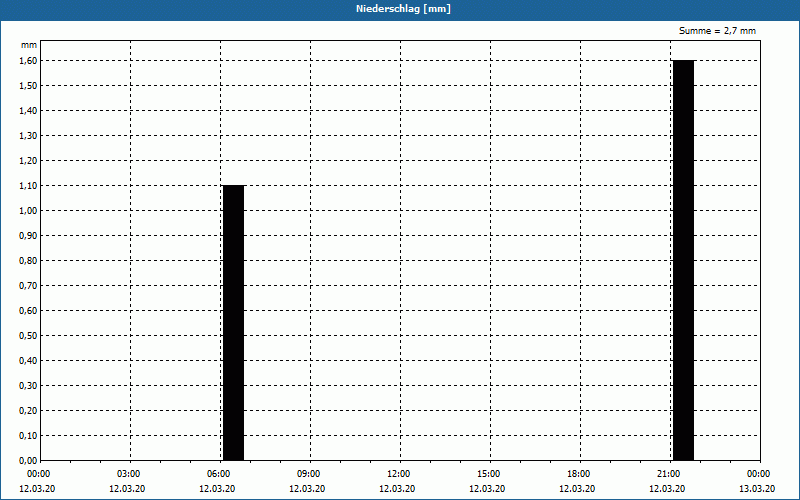Click the 1,20 y-axis value
Image resolution: width=800 pixels, height=500 pixels.
coord(28,160)
